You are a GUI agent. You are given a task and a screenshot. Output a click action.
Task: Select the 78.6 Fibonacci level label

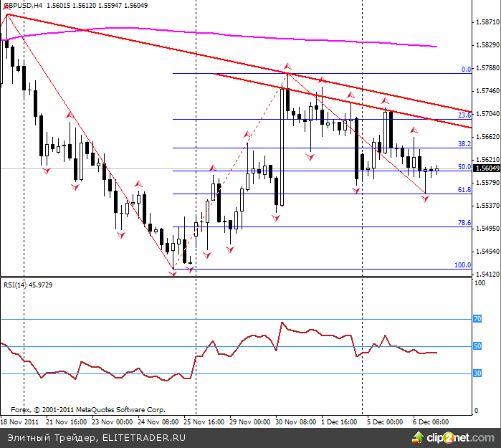click(x=464, y=223)
